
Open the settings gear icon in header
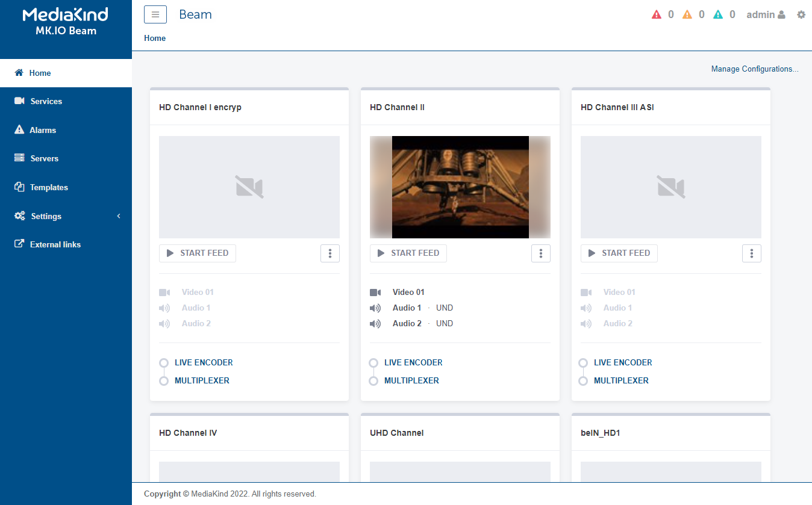[x=801, y=14]
